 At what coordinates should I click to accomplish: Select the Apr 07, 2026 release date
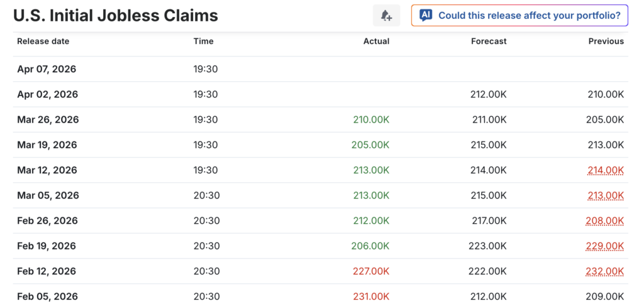pos(47,69)
